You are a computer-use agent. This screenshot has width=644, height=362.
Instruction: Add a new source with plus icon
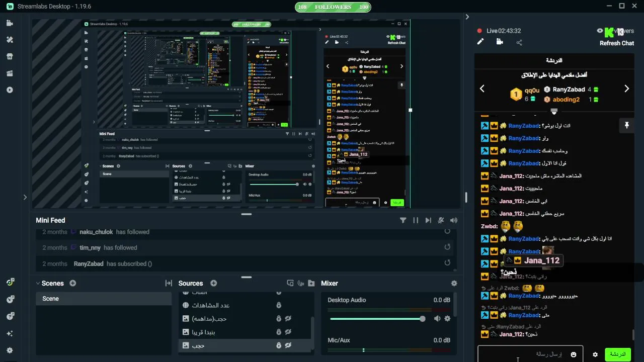click(214, 284)
